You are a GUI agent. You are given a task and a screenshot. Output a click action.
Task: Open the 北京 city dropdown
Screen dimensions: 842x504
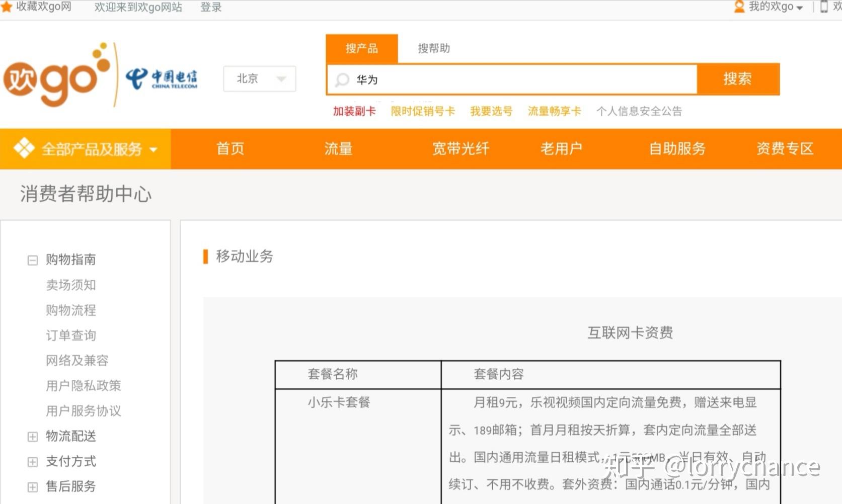pos(260,78)
